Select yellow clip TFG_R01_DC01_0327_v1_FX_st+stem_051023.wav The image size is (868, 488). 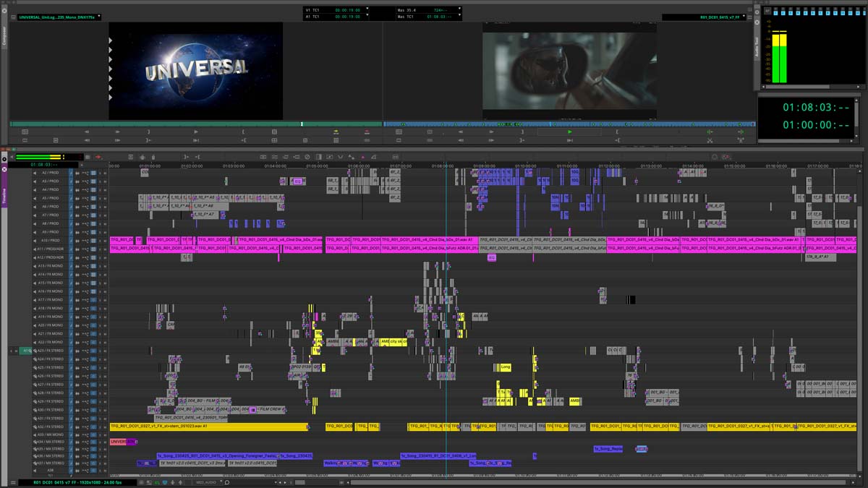pyautogui.click(x=208, y=427)
